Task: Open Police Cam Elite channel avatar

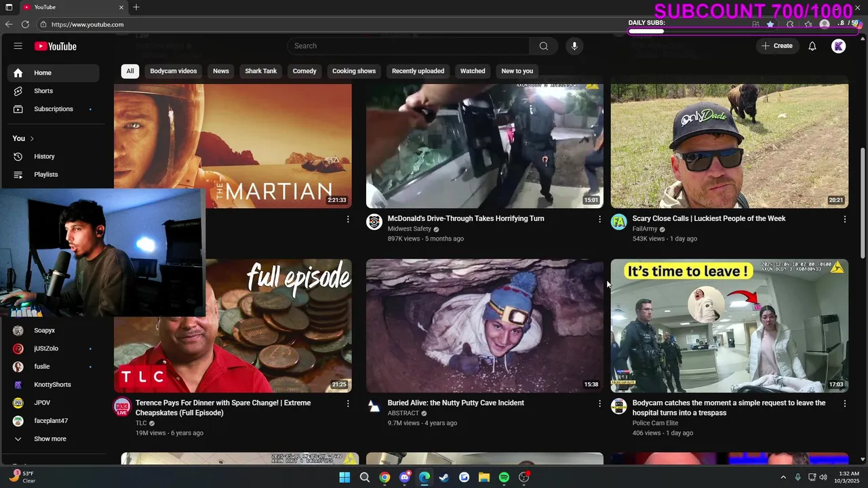Action: point(619,406)
